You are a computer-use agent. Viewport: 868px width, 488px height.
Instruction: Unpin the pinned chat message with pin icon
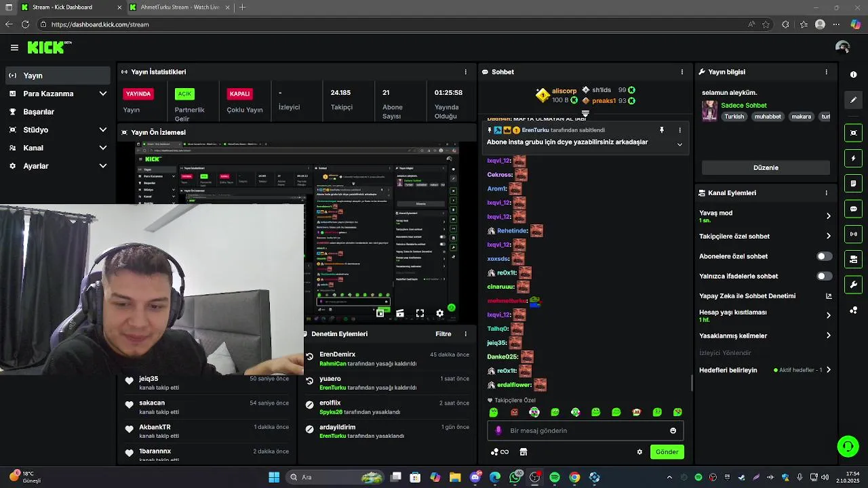click(x=662, y=130)
